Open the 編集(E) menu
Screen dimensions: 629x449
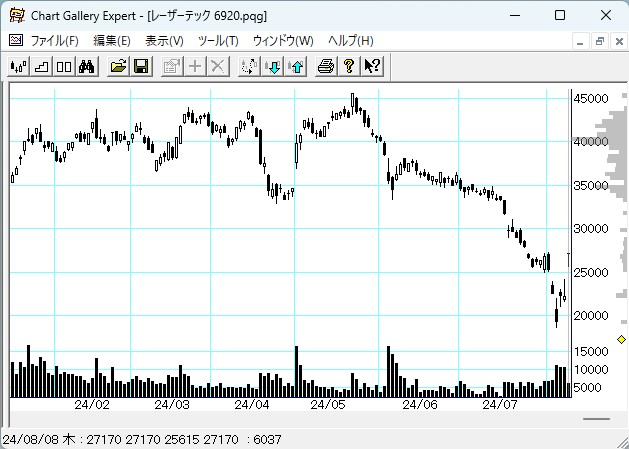(111, 41)
